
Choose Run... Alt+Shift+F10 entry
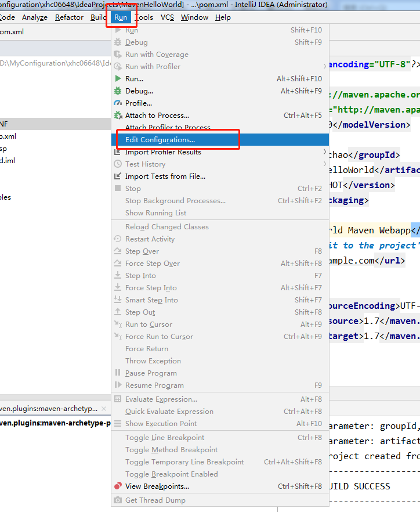tap(220, 79)
